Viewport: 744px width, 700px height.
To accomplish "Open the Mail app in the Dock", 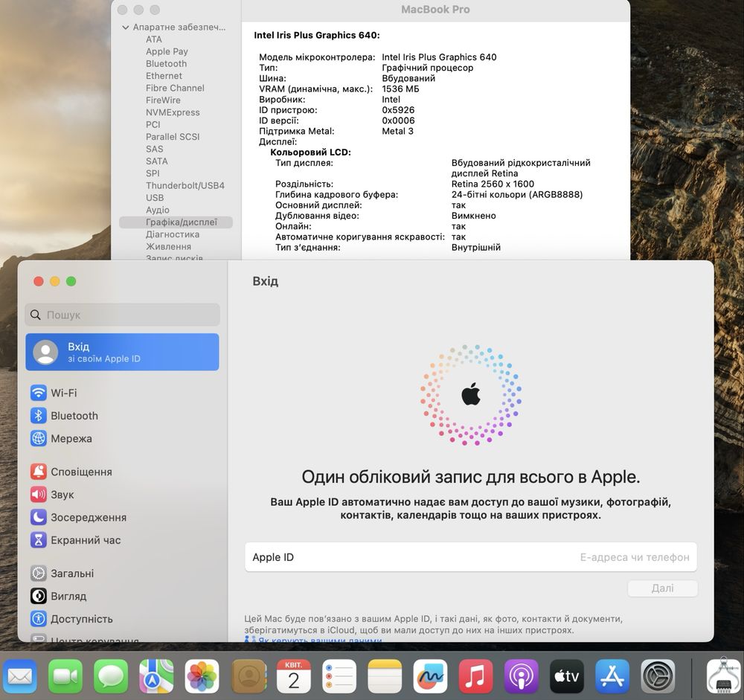I will click(x=19, y=675).
